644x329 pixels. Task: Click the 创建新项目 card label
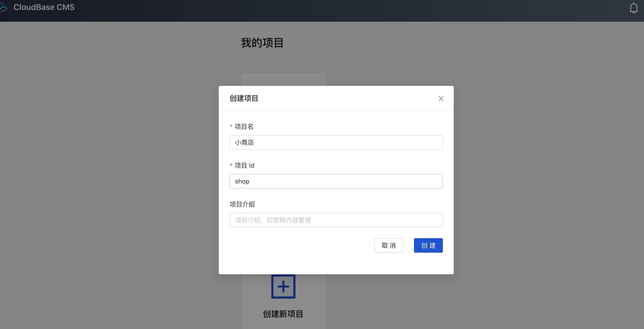tap(283, 314)
